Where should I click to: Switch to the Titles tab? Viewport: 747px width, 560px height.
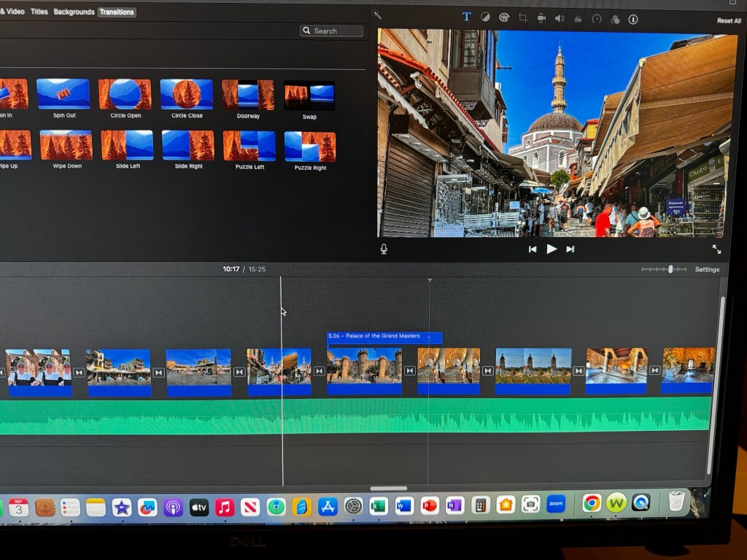pyautogui.click(x=39, y=12)
